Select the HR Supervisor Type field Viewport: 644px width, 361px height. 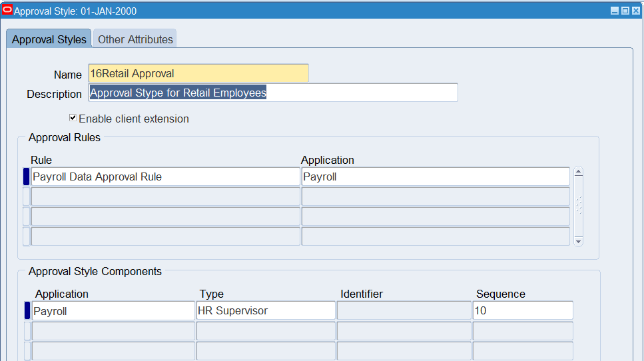pos(265,310)
